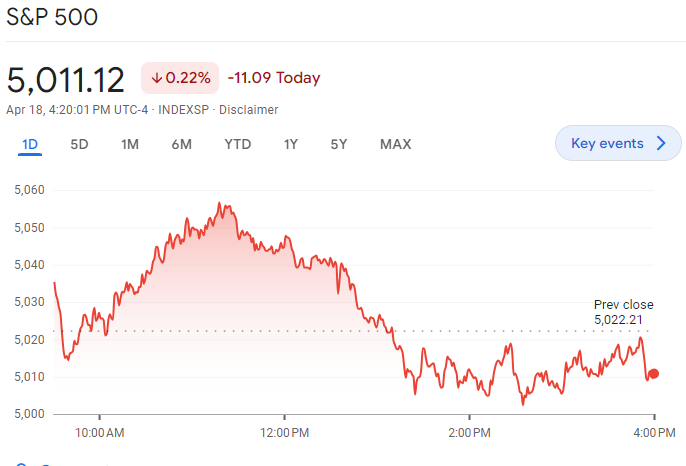Show the MAX time range
Image resolution: width=686 pixels, height=466 pixels.
(395, 144)
